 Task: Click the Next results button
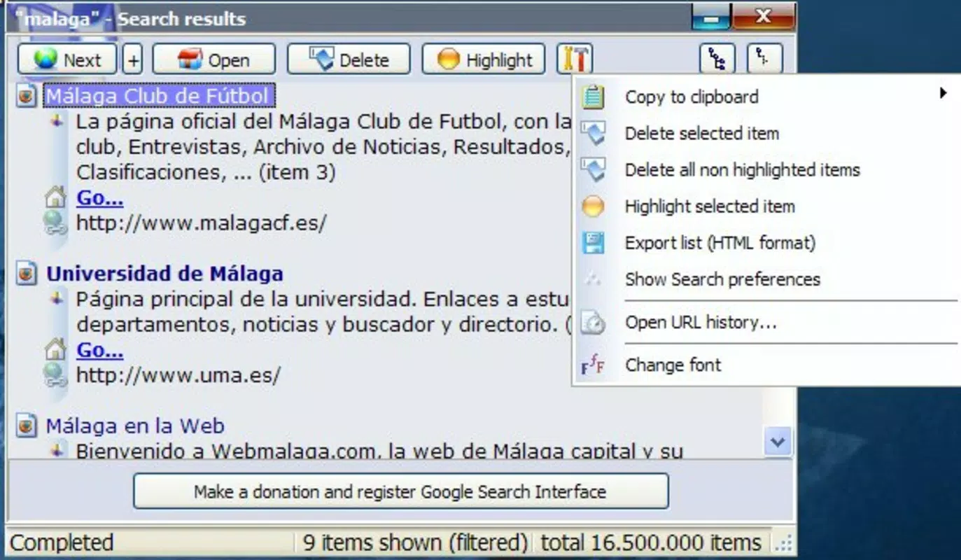[x=67, y=59]
